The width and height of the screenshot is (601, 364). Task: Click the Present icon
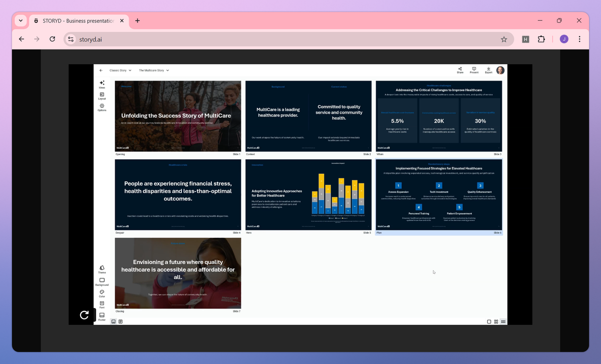pyautogui.click(x=474, y=70)
